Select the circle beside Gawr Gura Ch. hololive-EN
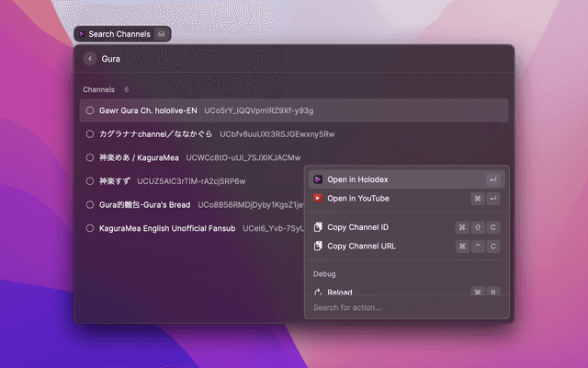The image size is (588, 368). tap(90, 110)
